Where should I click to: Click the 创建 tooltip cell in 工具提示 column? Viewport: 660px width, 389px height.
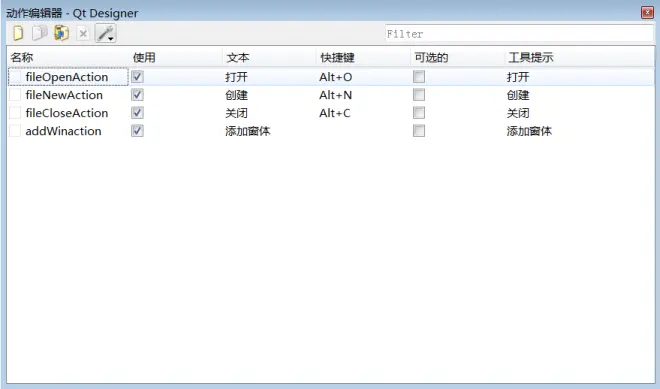point(518,95)
